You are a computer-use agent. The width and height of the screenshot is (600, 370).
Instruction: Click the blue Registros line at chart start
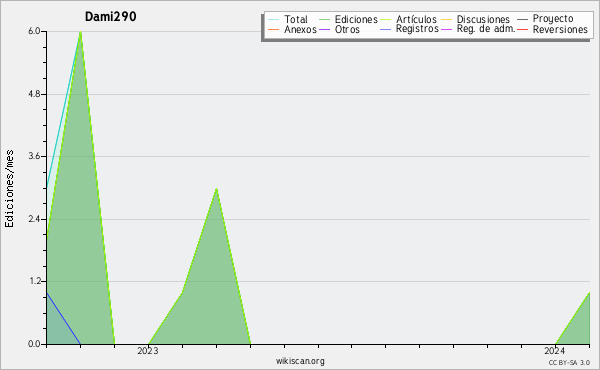pos(63,318)
